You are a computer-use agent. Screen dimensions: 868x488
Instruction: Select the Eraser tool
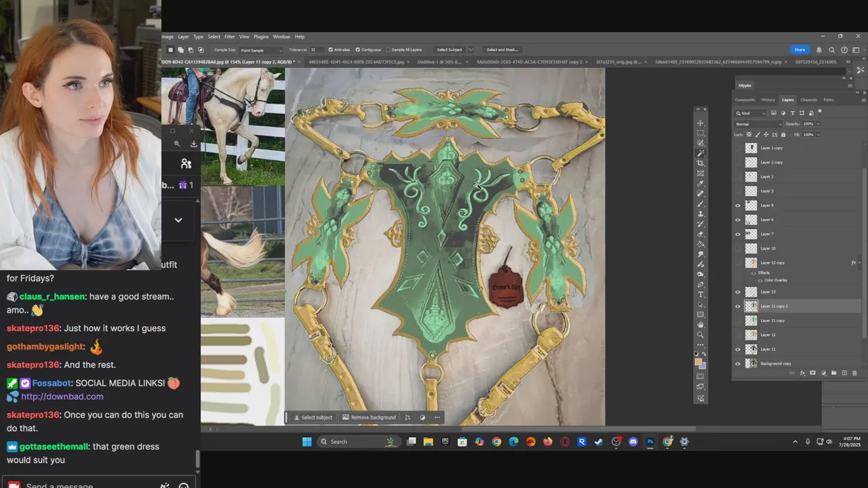coord(701,234)
